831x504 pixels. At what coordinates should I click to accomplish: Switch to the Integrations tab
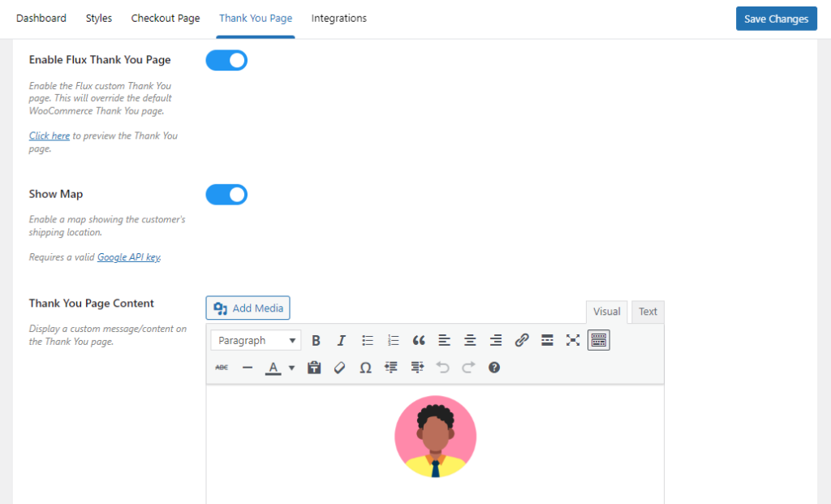(x=338, y=18)
